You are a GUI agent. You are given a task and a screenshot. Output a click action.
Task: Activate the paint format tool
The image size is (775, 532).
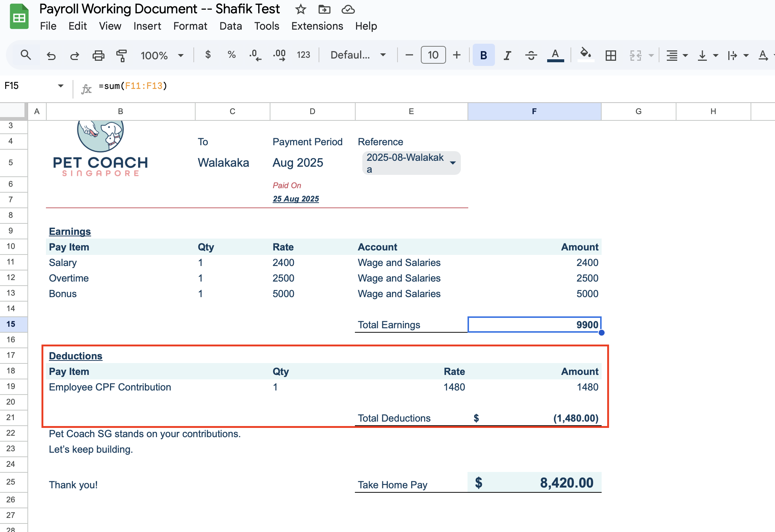[122, 55]
